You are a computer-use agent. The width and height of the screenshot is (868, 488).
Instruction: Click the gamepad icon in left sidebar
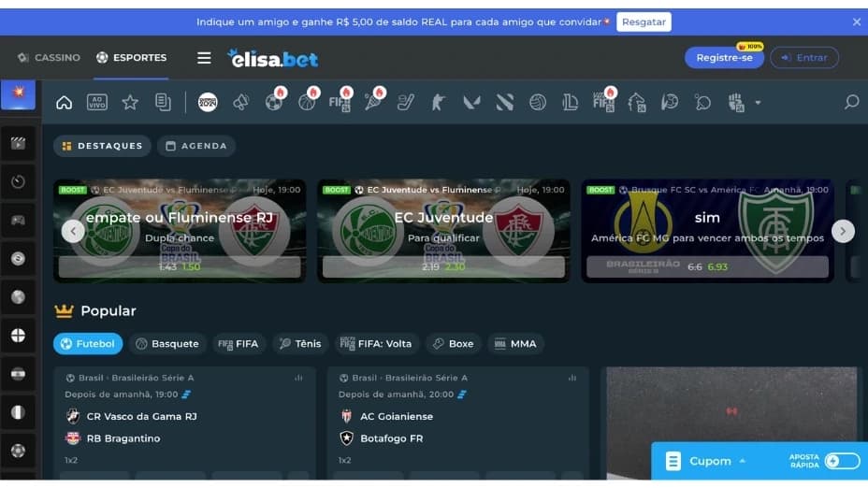point(19,221)
